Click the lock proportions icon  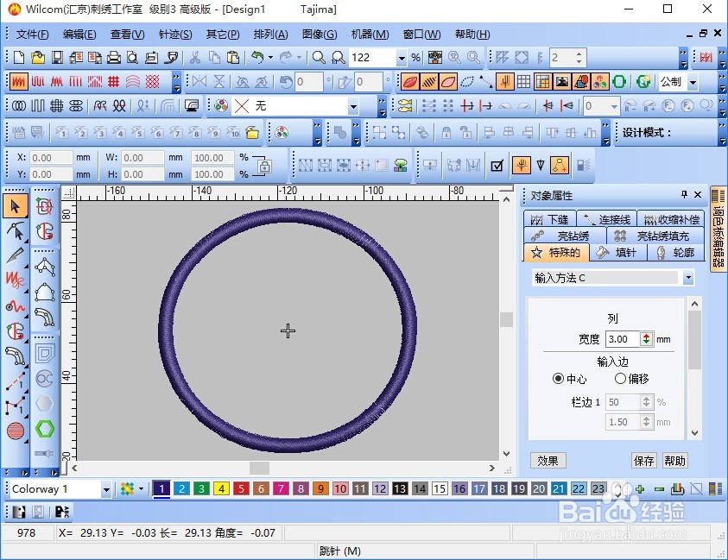pyautogui.click(x=264, y=166)
